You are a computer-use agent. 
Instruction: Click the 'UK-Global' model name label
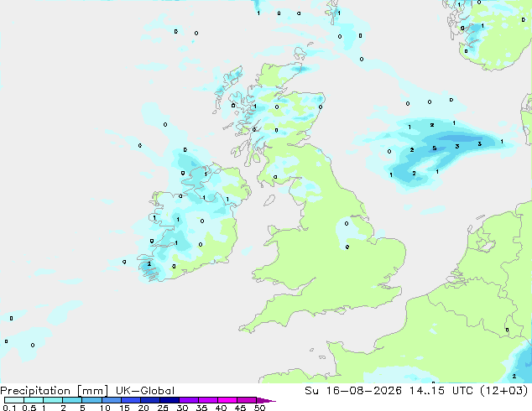[145, 391]
